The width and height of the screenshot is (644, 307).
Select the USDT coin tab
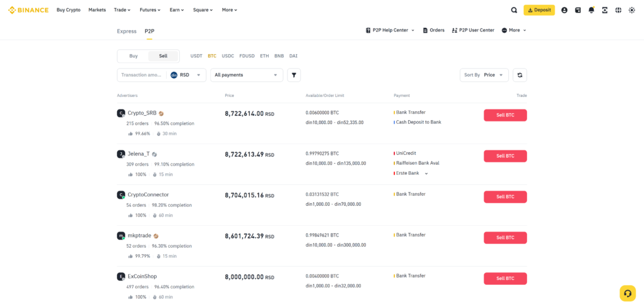pos(196,56)
